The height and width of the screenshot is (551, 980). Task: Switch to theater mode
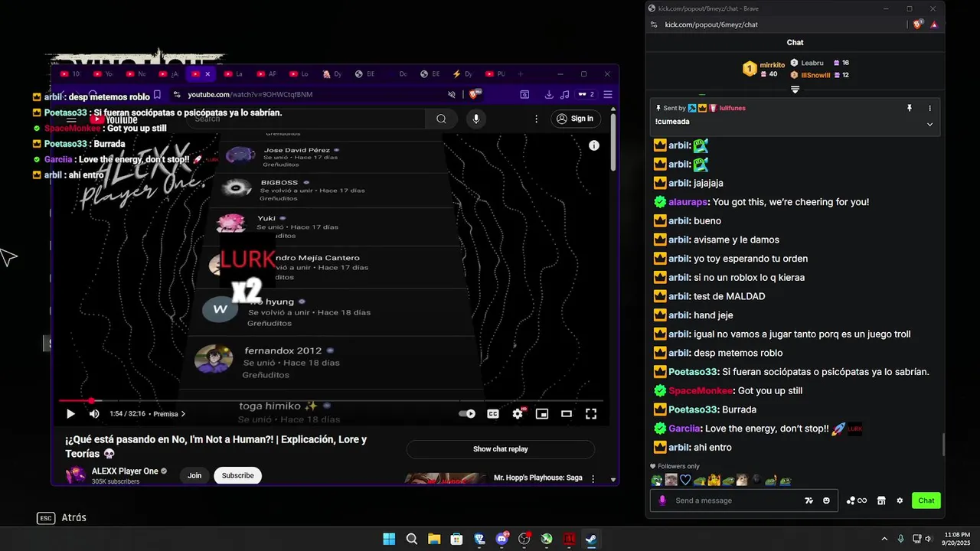coord(567,414)
